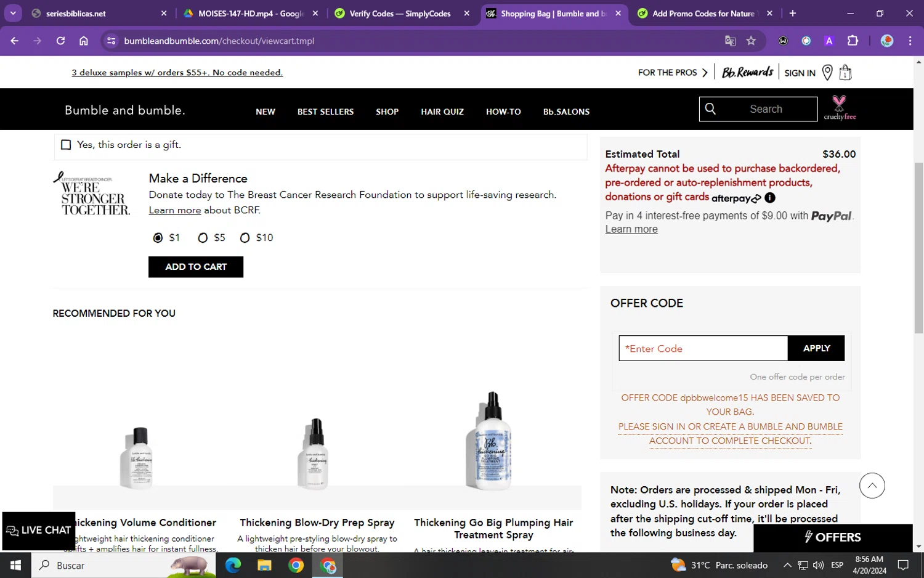The height and width of the screenshot is (578, 924).
Task: Open the shopping bag icon
Action: (x=845, y=73)
